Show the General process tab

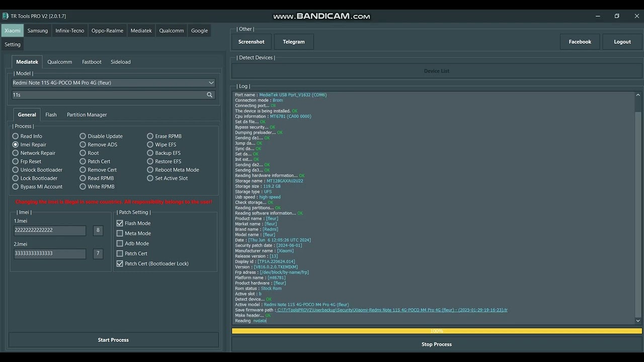(x=27, y=115)
